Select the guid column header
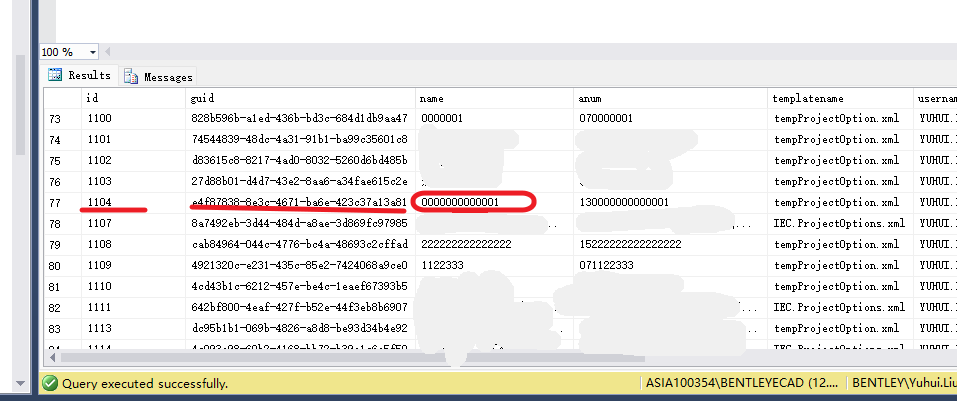 point(300,98)
